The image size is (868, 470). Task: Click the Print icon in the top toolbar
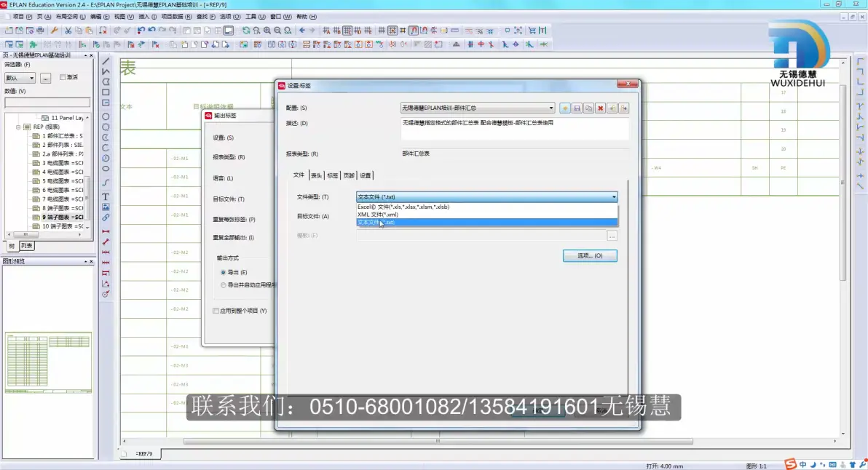click(40, 31)
